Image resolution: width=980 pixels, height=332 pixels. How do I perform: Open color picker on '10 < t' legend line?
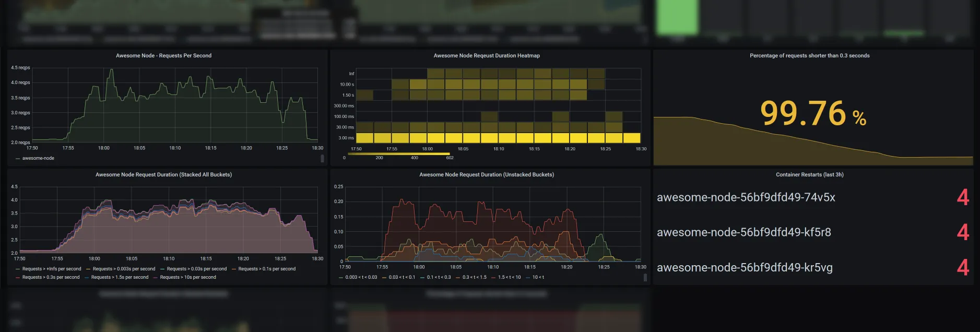click(529, 277)
